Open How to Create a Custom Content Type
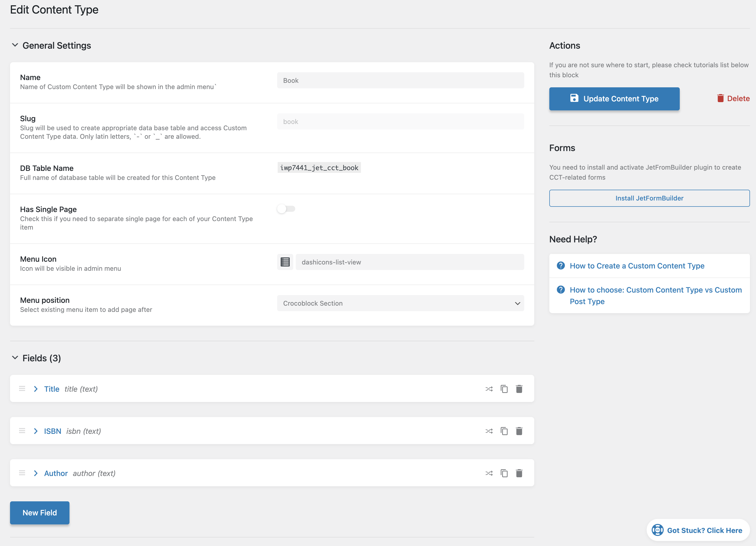This screenshot has height=546, width=756. (x=637, y=266)
